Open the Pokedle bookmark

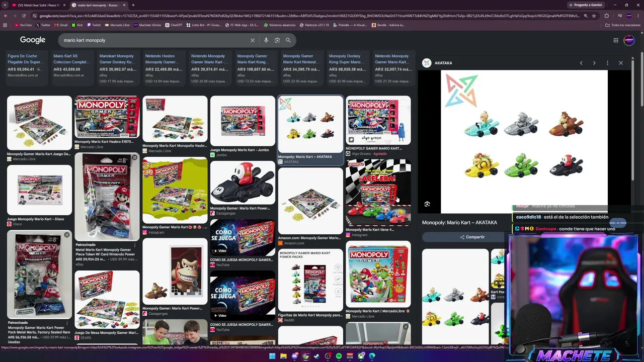coord(350,25)
